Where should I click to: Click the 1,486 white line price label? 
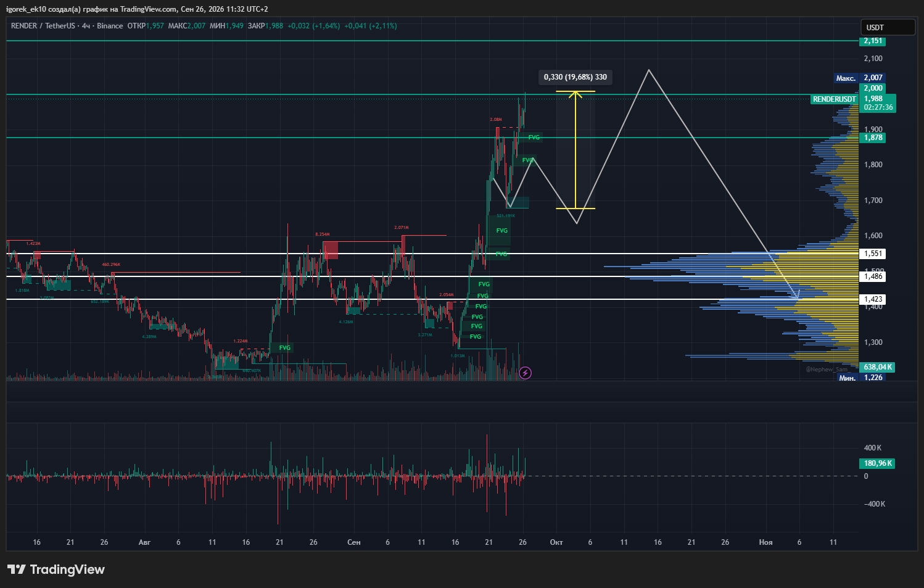pyautogui.click(x=873, y=276)
